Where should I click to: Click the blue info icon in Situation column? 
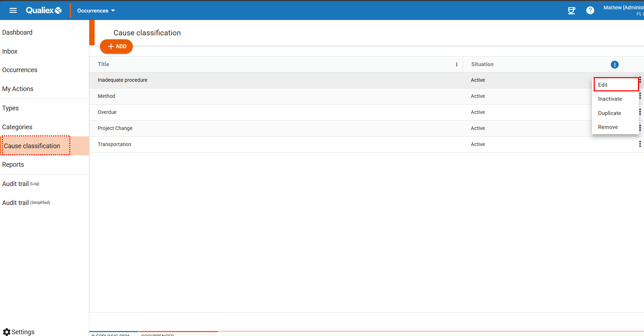(614, 65)
